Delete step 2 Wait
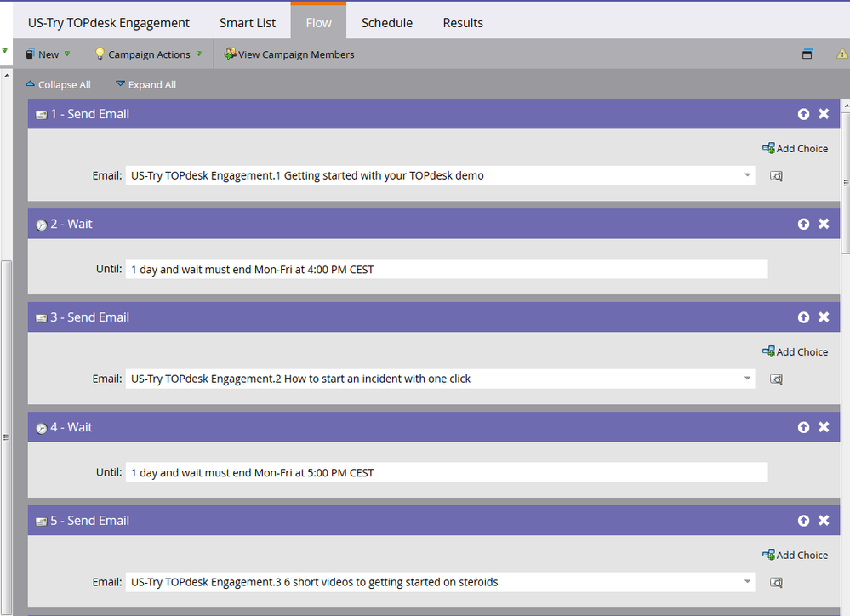The height and width of the screenshot is (616, 850). tap(824, 224)
